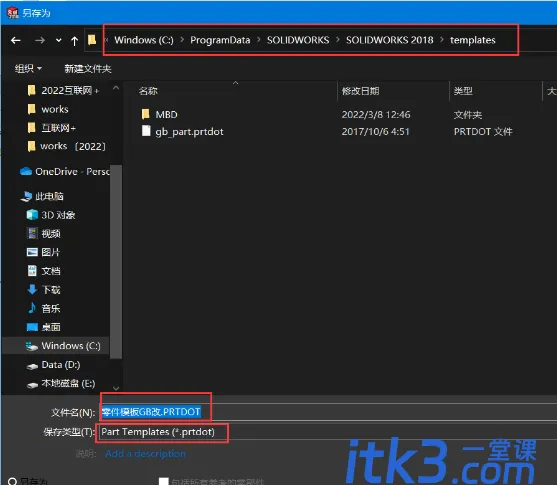Click 2017/10/6 4:51 date cell

pyautogui.click(x=375, y=132)
